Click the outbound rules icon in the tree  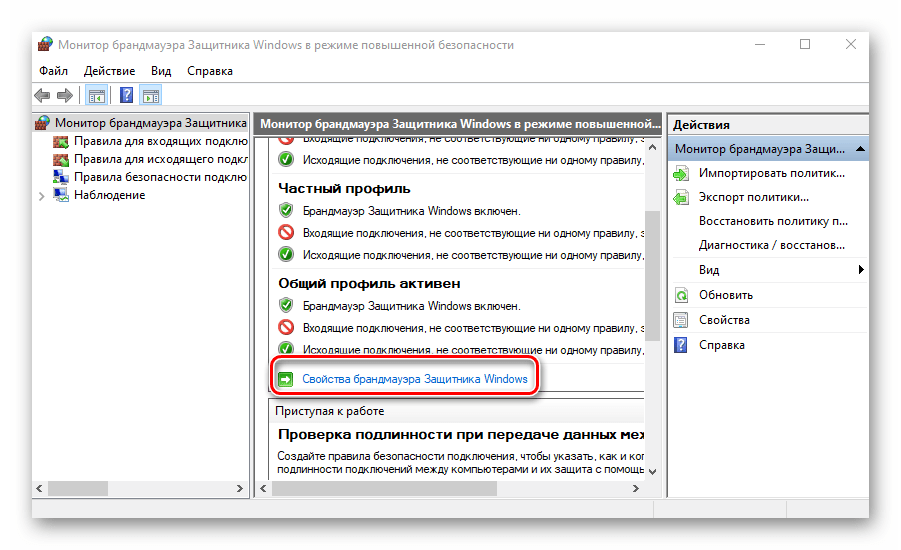coord(61,159)
